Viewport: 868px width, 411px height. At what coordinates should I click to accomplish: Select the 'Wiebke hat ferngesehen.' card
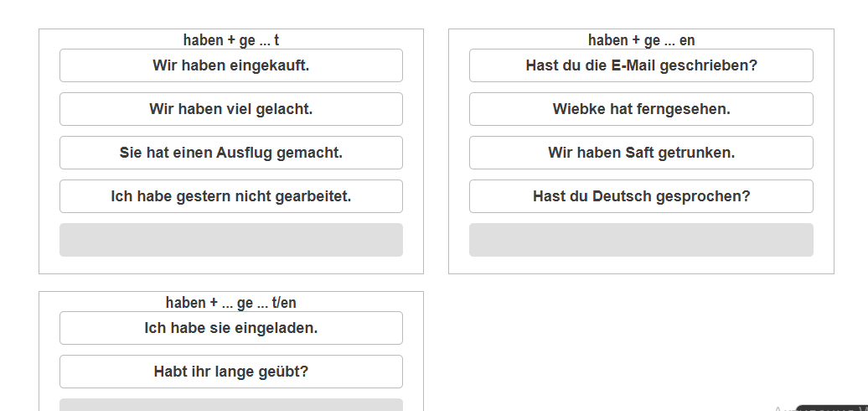pos(641,109)
